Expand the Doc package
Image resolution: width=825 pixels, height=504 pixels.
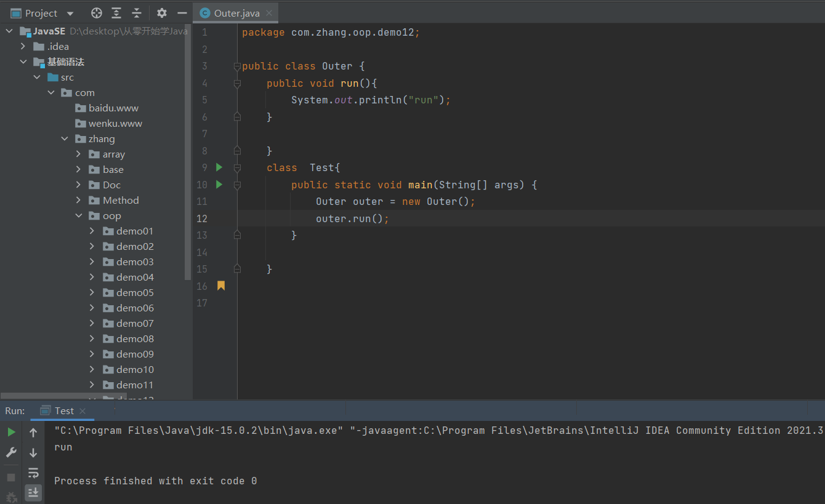coord(78,185)
